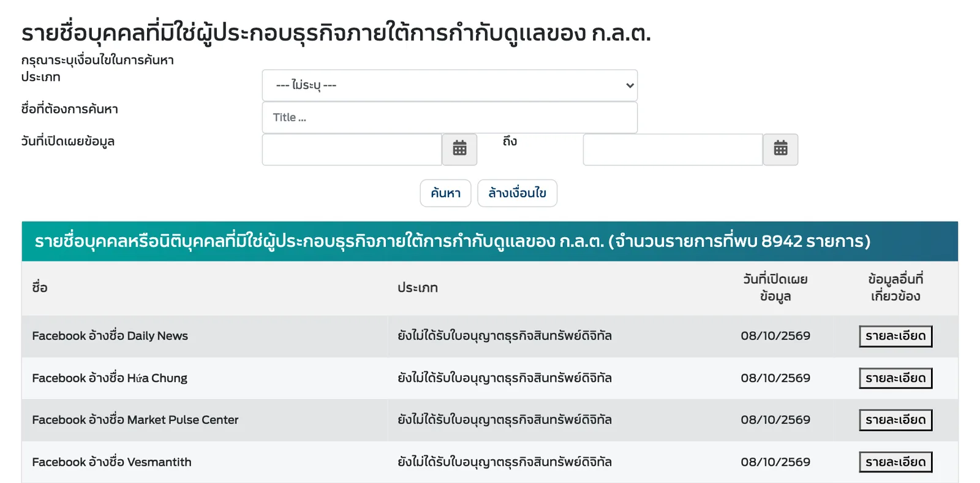The width and height of the screenshot is (980, 483).
Task: Select name 'Facebook อ้างชื่อ Market Pulse Center'
Action: tap(135, 420)
